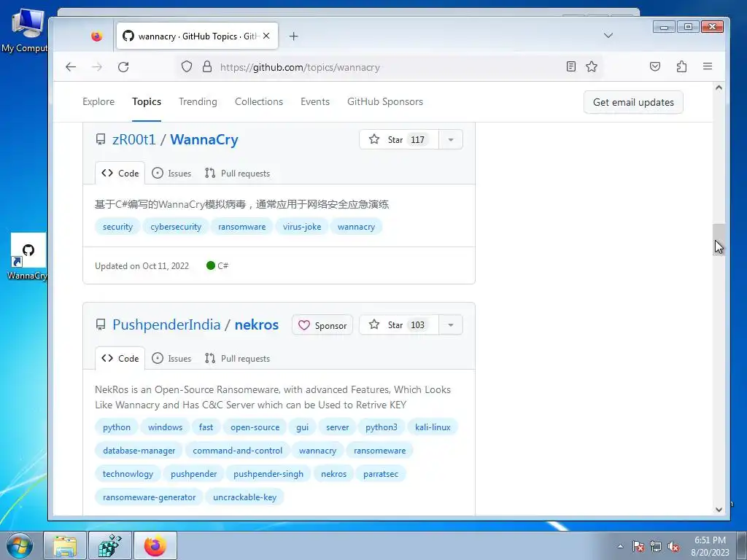Click the Get email updates button
Screen dimensions: 747x560
pyautogui.click(x=633, y=102)
